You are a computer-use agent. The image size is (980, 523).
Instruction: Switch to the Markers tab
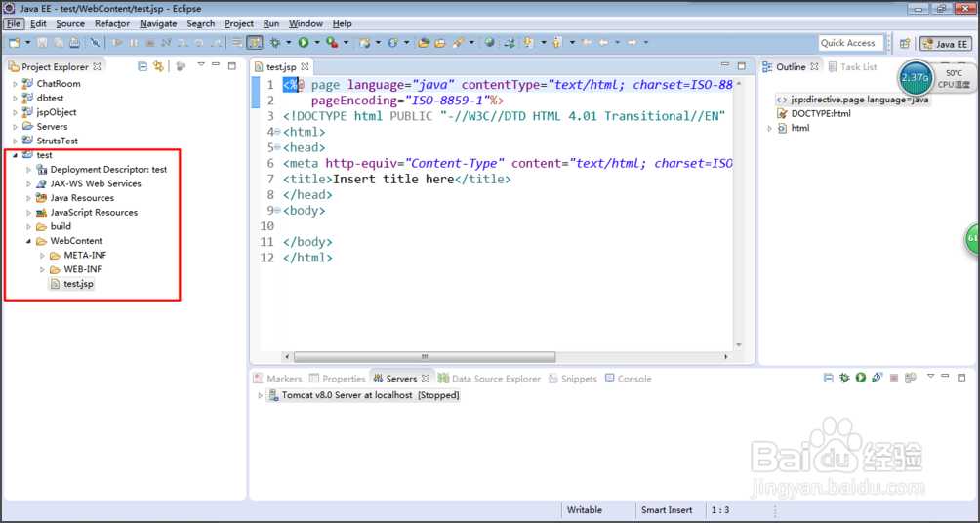point(277,379)
